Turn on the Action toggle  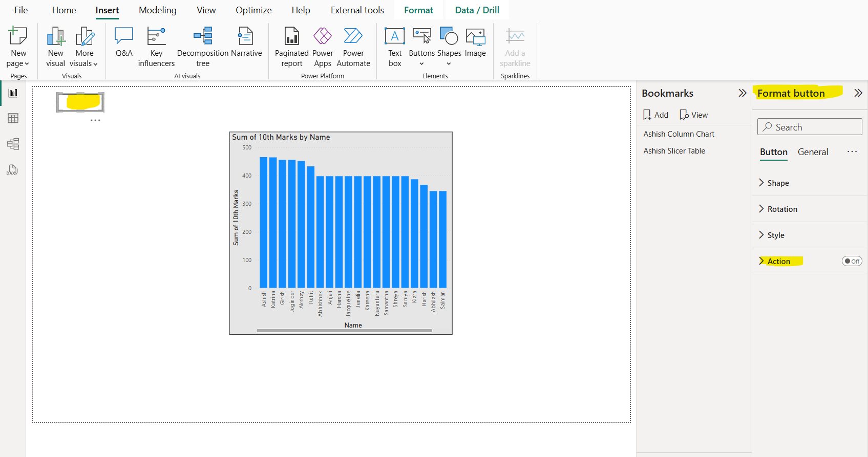(x=852, y=261)
